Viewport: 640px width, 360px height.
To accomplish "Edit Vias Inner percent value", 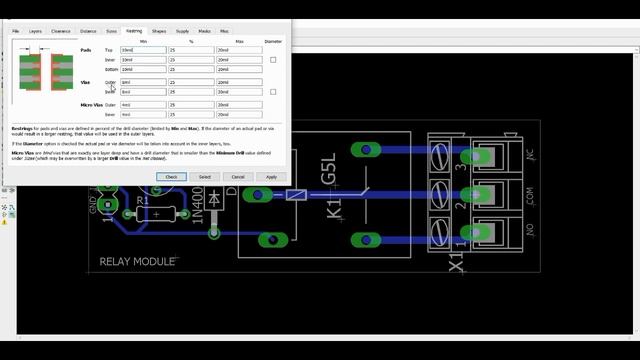I will tap(191, 92).
